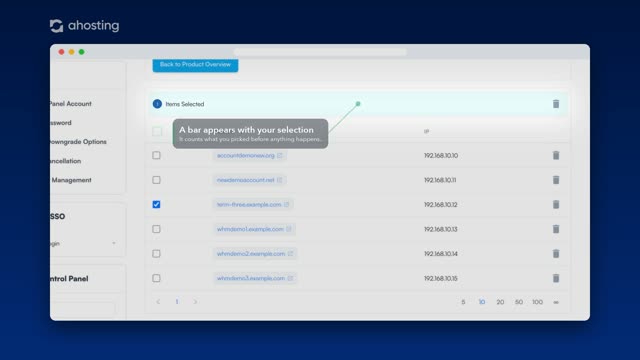Viewport: 640px width, 360px height.
Task: Tick the whmdemo1.example.com checkbox
Action: pos(156,229)
